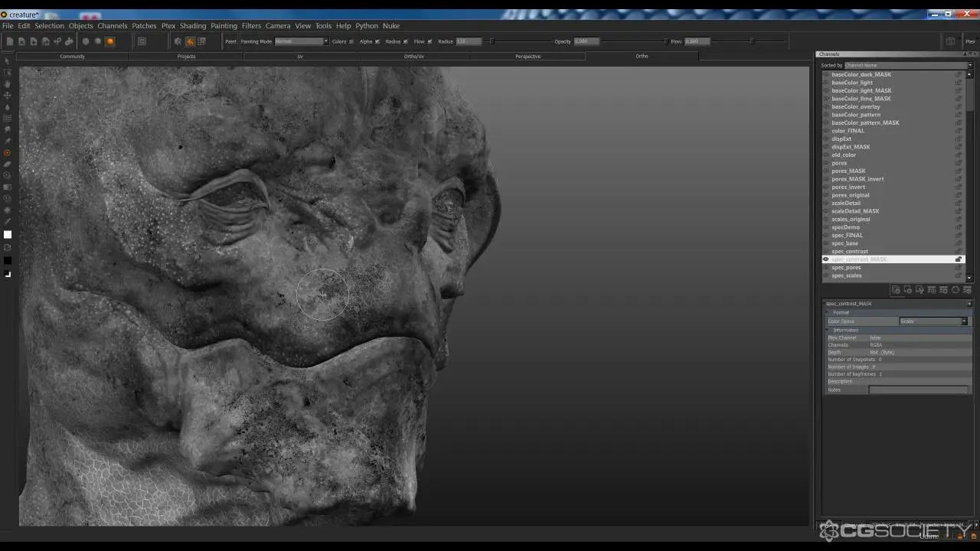
Task: Toggle visibility eye of spec_contrast_MASK channel
Action: (825, 259)
